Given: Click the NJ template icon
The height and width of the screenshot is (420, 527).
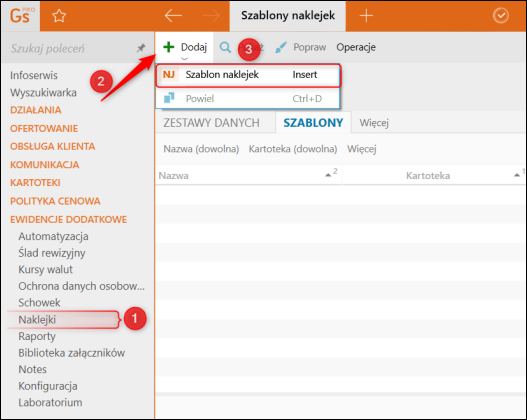Looking at the screenshot, I should 169,74.
